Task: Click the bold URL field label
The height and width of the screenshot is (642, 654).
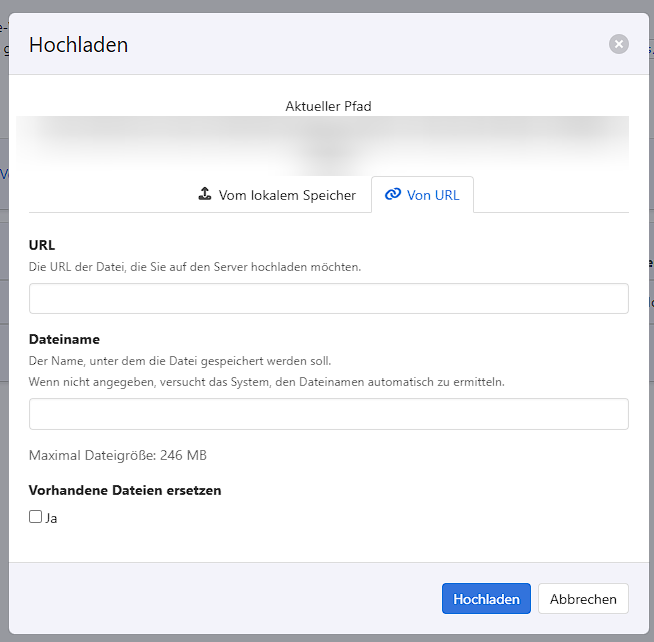Action: point(42,245)
